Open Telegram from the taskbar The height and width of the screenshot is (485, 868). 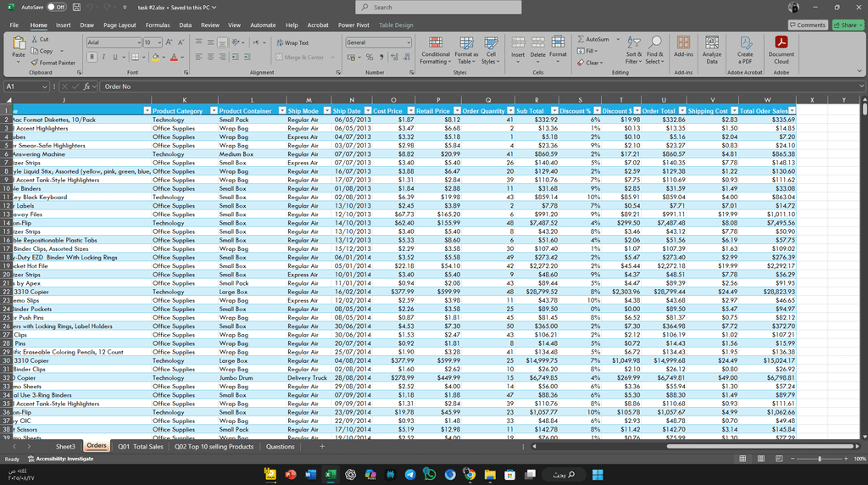[x=410, y=475]
